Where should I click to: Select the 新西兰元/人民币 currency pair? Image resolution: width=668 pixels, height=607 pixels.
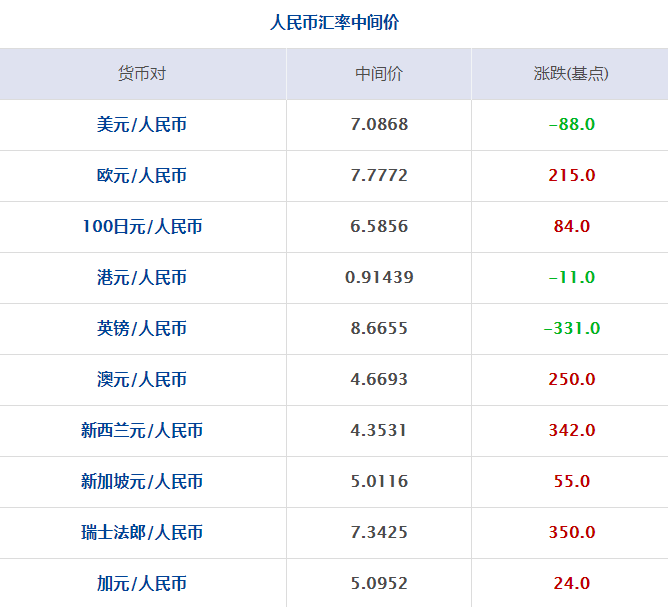(x=142, y=431)
